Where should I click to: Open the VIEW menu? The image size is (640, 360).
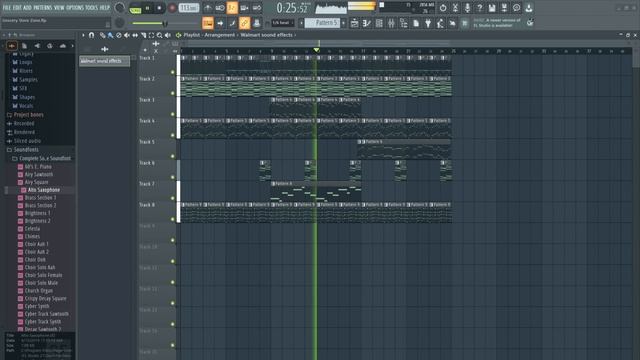(x=59, y=8)
